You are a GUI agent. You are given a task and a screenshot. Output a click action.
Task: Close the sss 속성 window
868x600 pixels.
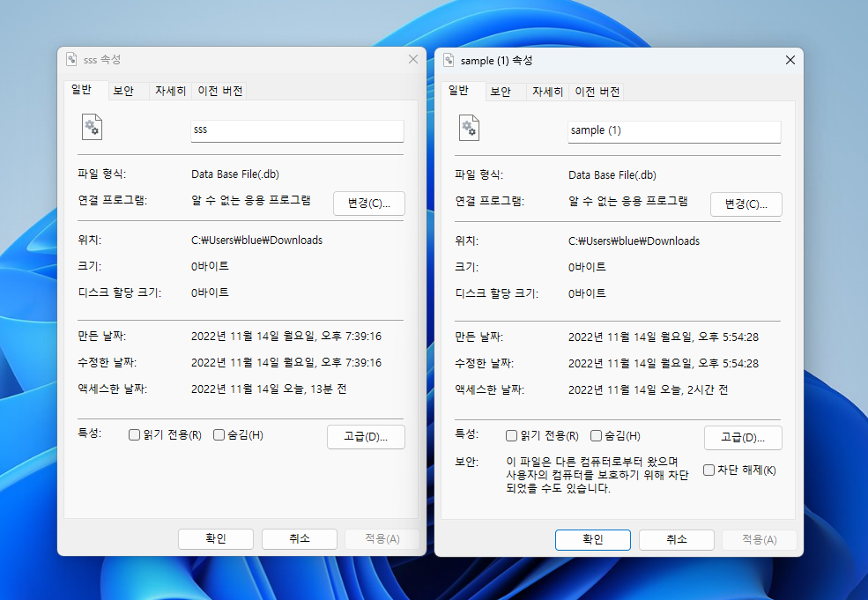[413, 59]
